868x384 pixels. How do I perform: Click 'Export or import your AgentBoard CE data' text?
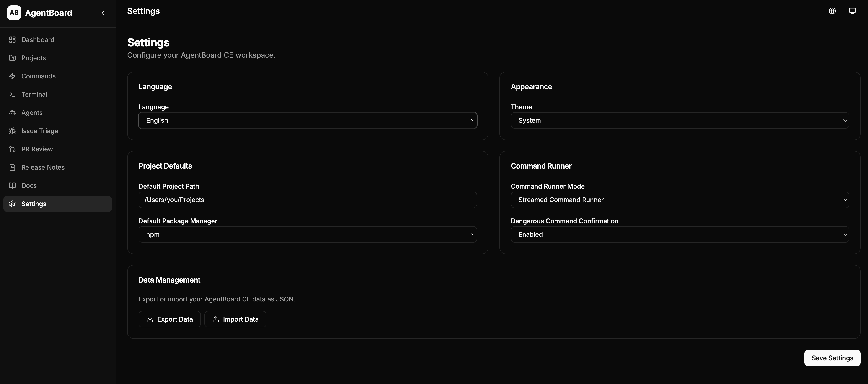[x=217, y=299]
